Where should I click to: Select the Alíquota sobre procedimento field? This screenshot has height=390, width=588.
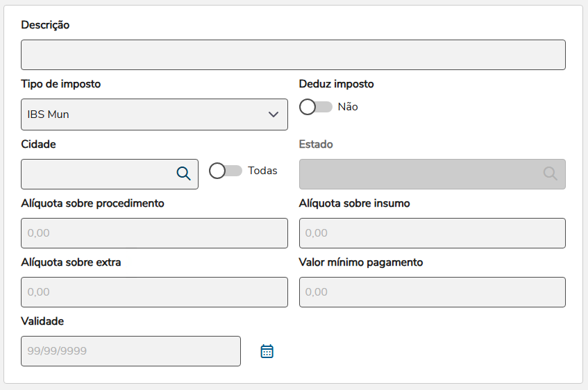tap(154, 233)
